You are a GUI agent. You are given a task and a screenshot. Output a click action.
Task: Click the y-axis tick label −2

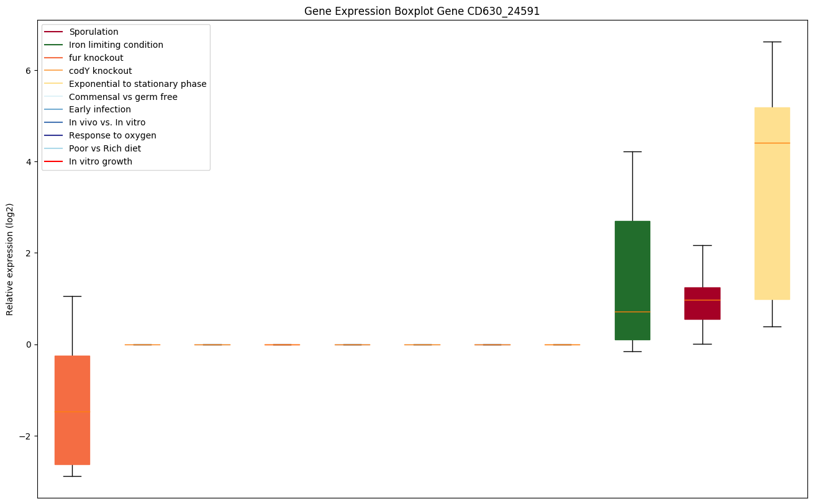pyautogui.click(x=25, y=436)
